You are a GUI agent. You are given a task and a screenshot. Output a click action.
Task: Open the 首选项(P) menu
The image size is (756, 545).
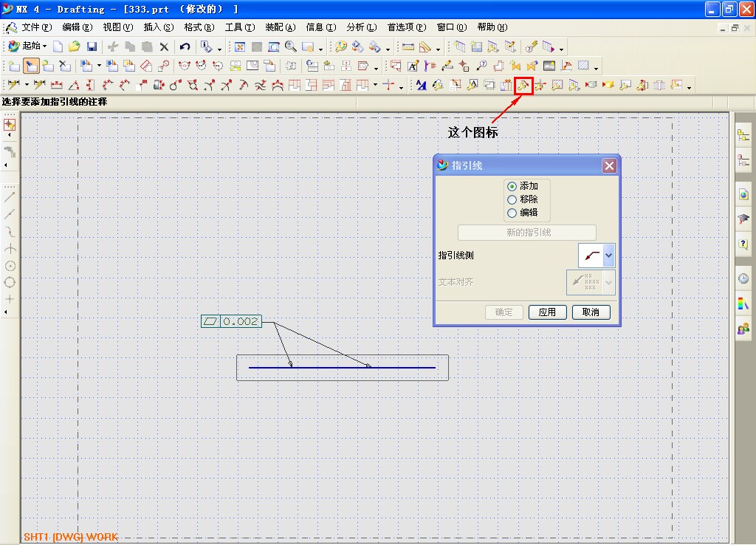407,27
